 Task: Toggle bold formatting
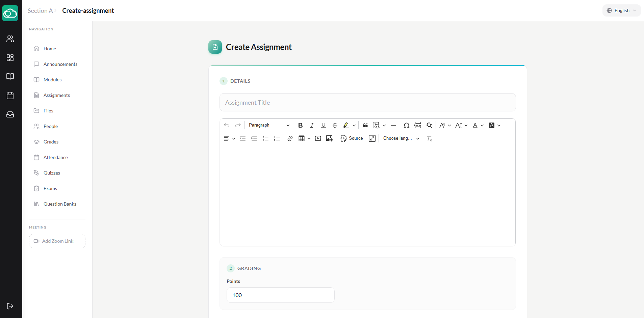click(301, 125)
